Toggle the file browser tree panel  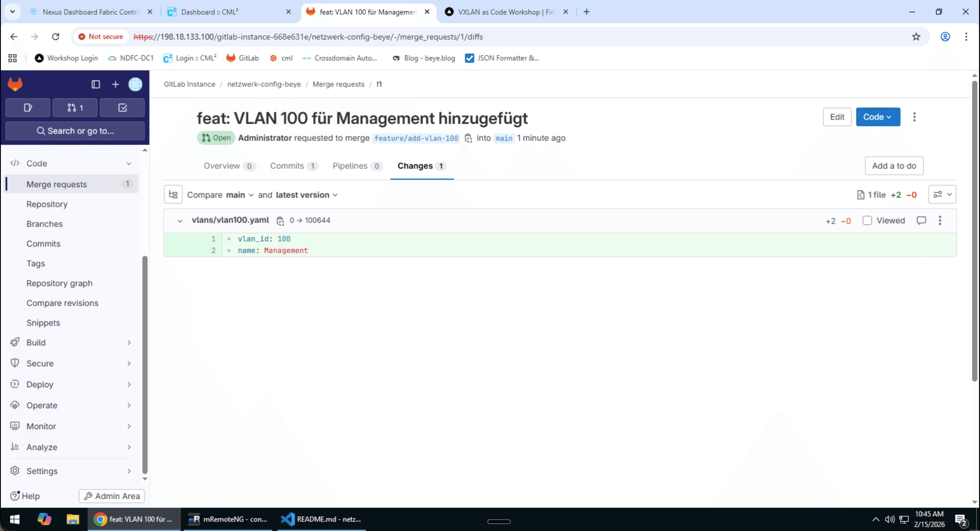click(173, 194)
